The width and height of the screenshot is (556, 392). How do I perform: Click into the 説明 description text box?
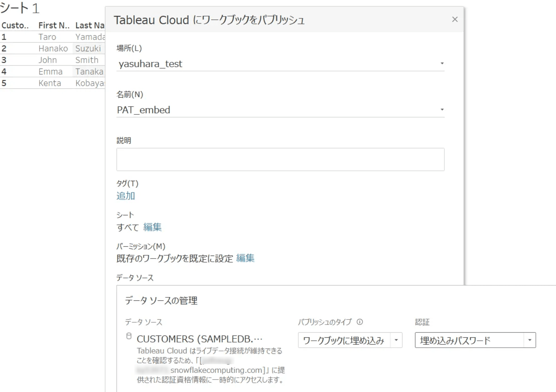click(x=280, y=160)
